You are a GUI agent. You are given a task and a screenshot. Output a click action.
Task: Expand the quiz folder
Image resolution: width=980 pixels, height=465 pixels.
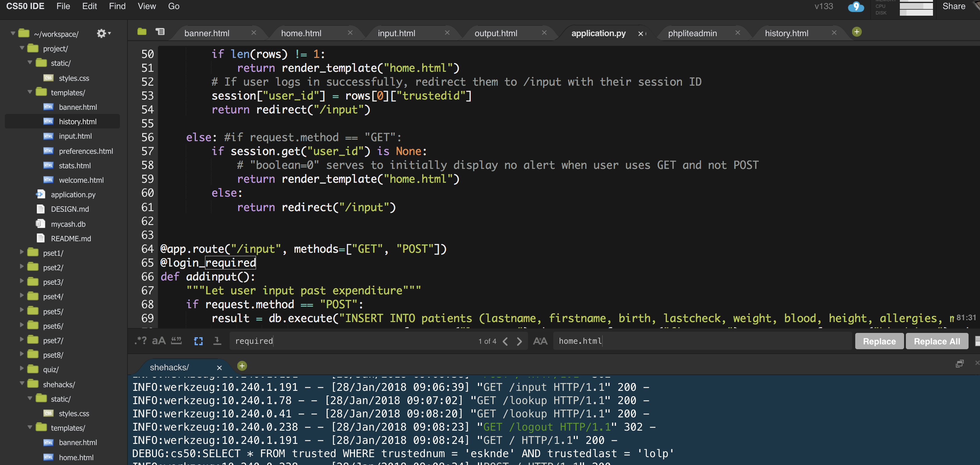[x=22, y=369]
